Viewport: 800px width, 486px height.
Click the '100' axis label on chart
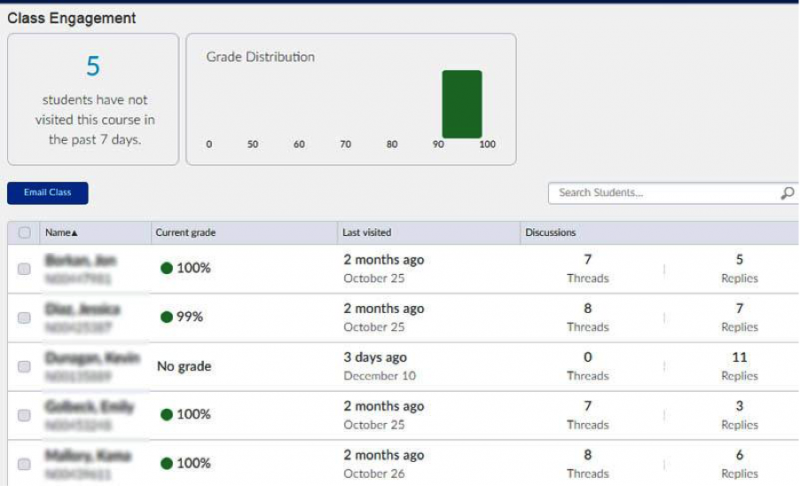coord(487,144)
